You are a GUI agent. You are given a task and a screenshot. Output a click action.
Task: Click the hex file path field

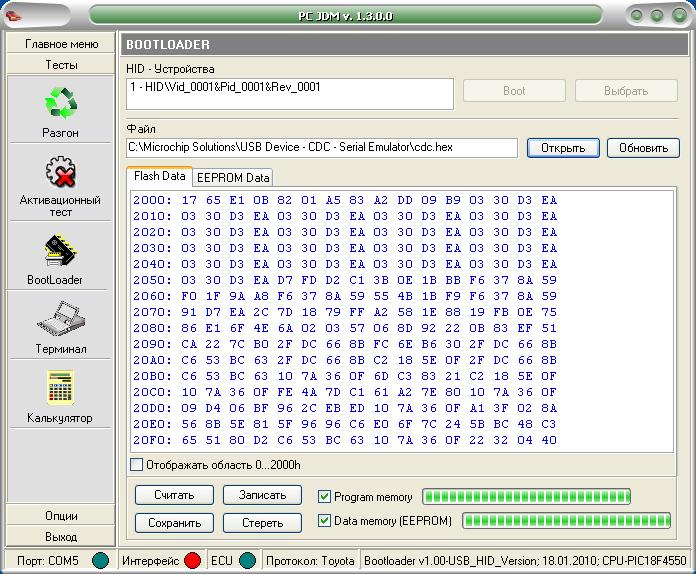322,147
